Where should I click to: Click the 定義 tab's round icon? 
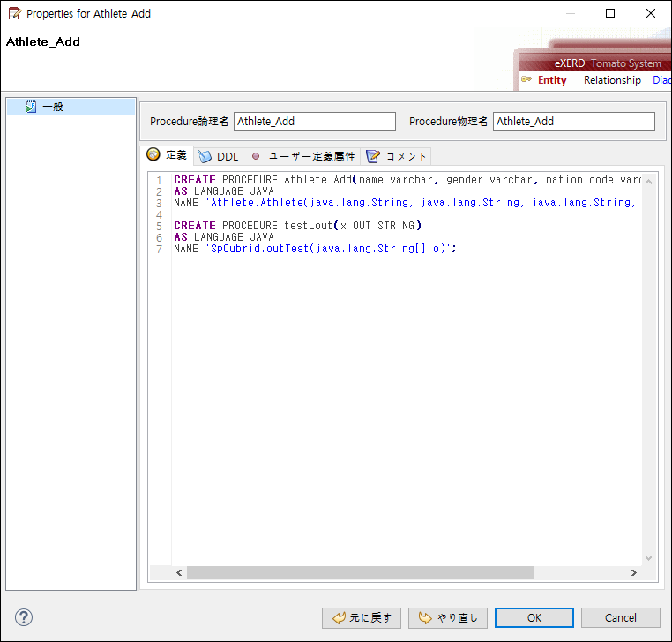(x=153, y=154)
